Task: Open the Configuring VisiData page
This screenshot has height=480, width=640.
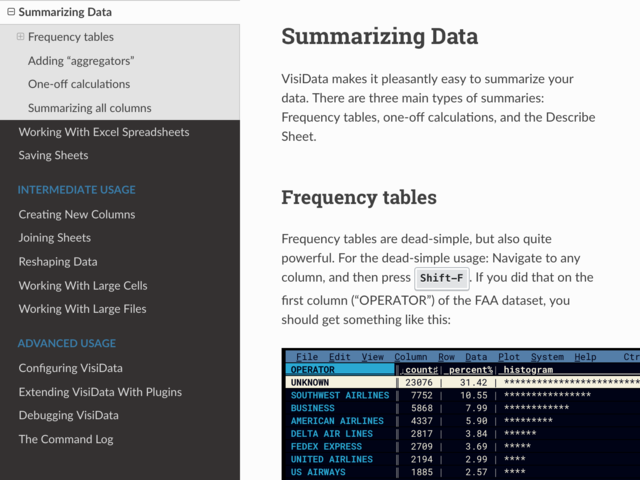Action: (x=70, y=368)
